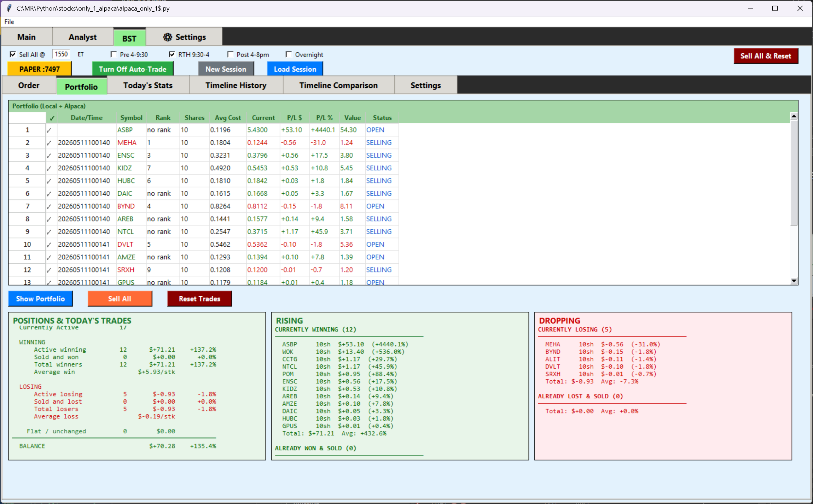Click the P/L % column header
This screenshot has height=504, width=813.
[324, 118]
